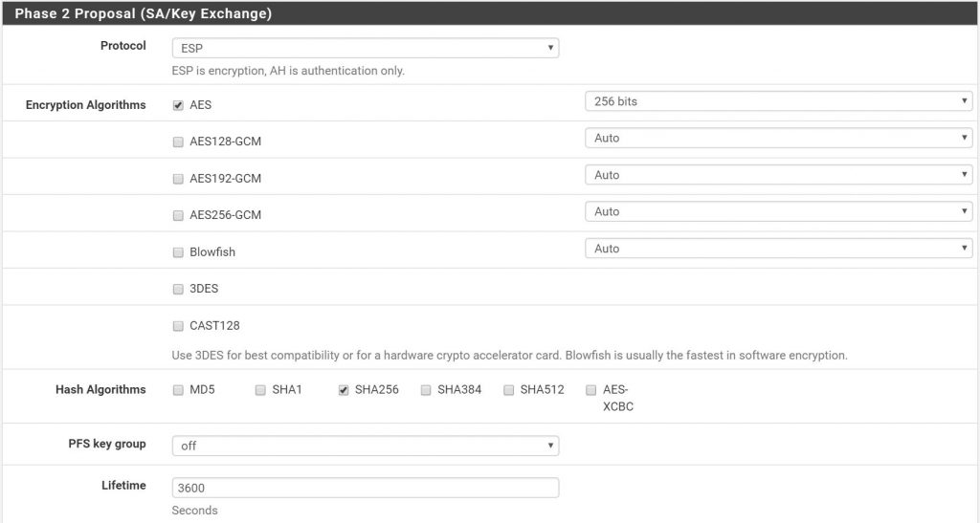Check the MD5 hash algorithm box
The height and width of the screenshot is (523, 980).
[178, 390]
